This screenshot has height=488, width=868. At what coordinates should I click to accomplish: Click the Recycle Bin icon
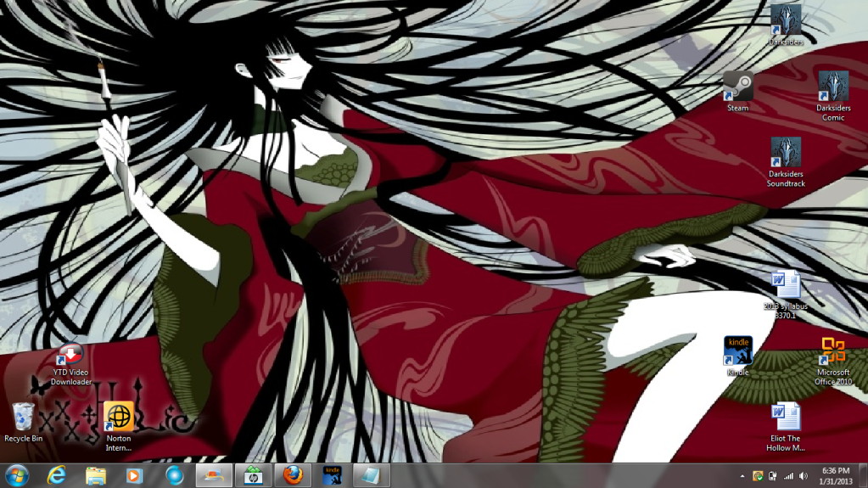[x=23, y=418]
